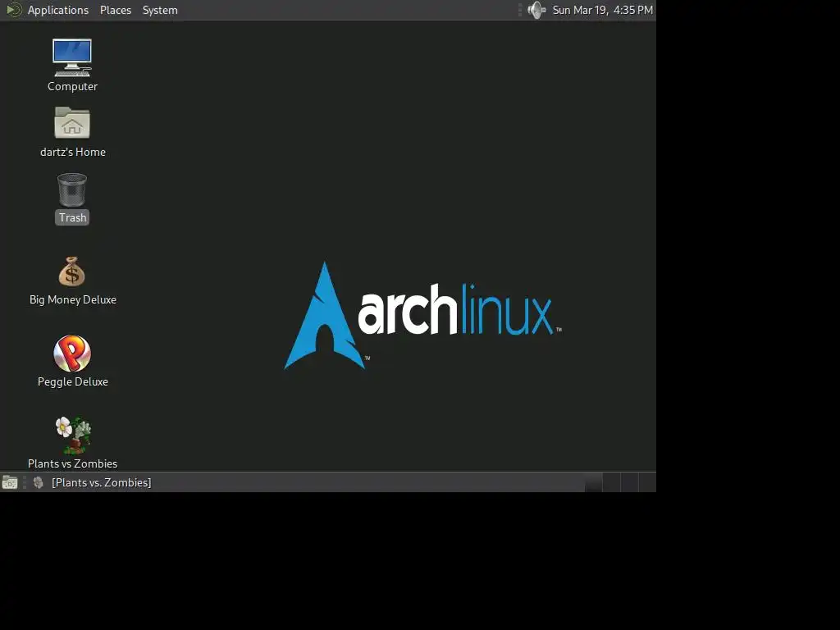Viewport: 840px width, 630px height.
Task: Switch to the last workspace in the switcher
Action: [647, 482]
